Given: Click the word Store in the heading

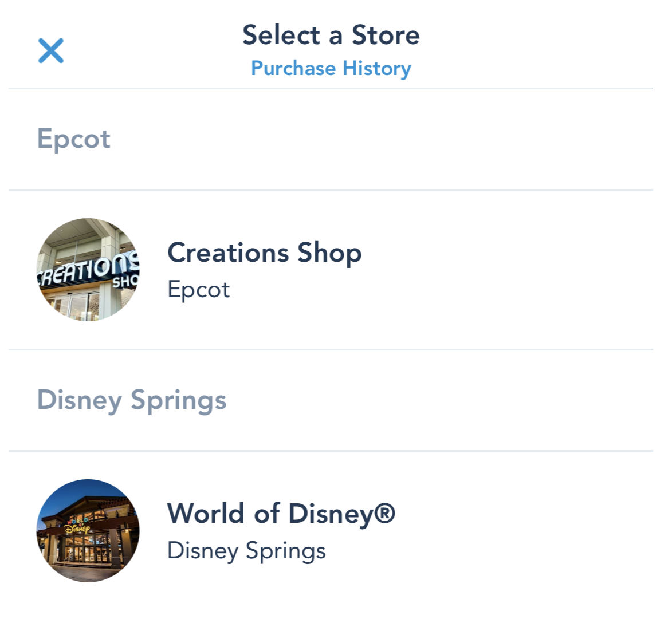Looking at the screenshot, I should click(386, 35).
